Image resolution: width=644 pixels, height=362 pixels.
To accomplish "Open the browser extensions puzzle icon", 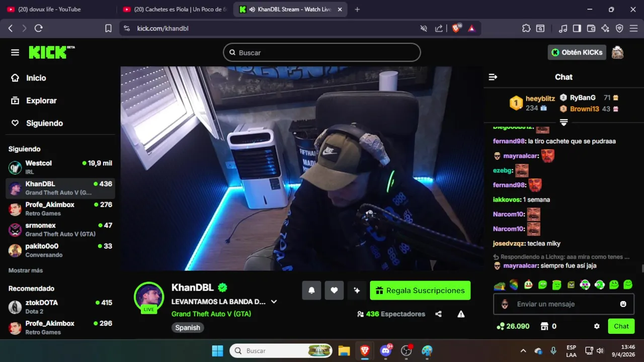I will tap(526, 28).
